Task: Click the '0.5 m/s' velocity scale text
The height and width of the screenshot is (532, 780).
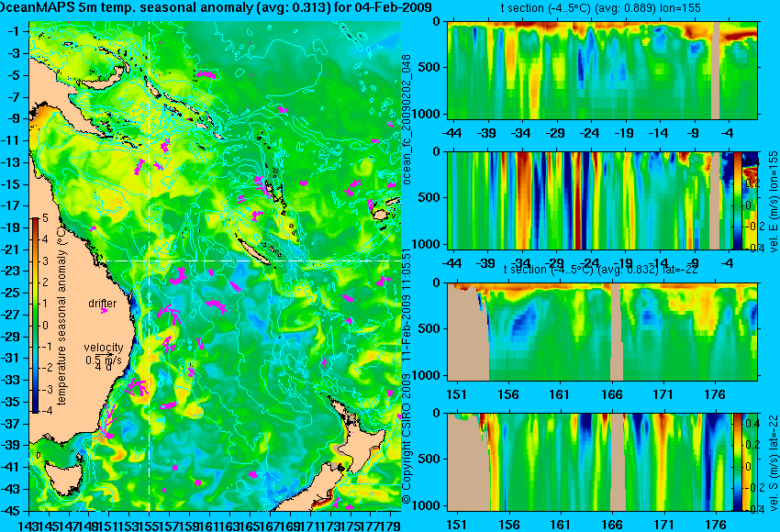Action: (104, 360)
